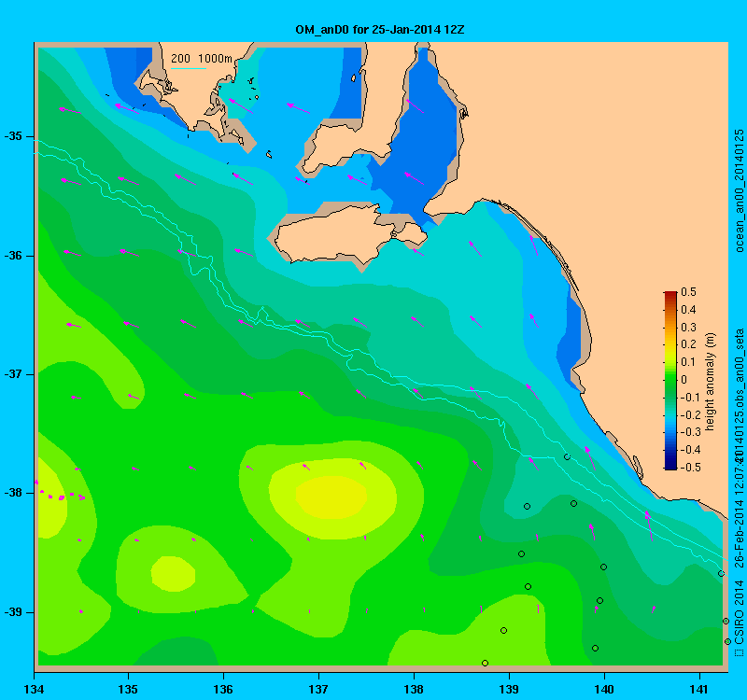Click the "137" longitude axis label
The width and height of the screenshot is (747, 700).
tap(318, 689)
